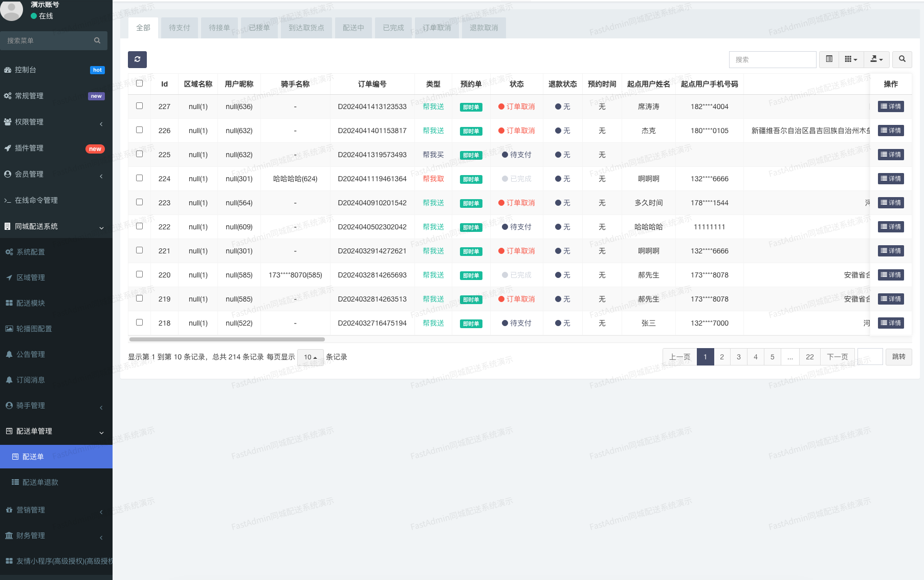The height and width of the screenshot is (580, 924).
Task: Open 配送单退款 submenu item
Action: click(40, 482)
